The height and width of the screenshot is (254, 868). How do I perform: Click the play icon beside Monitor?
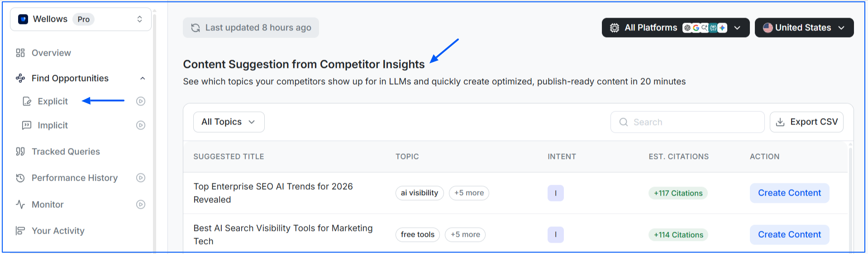[x=141, y=205]
